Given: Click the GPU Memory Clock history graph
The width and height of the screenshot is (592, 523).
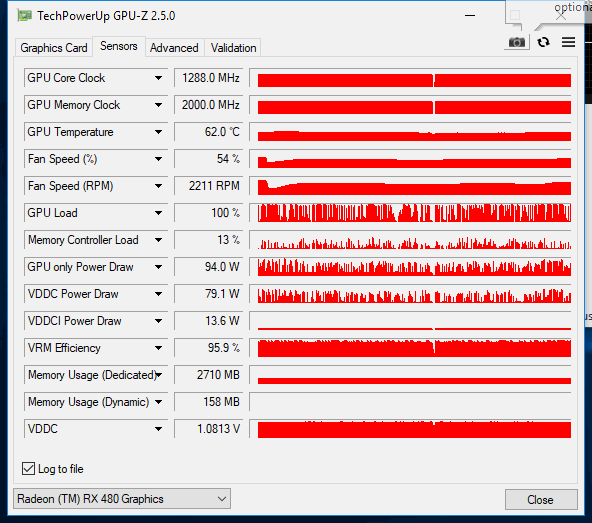Looking at the screenshot, I should click(411, 105).
